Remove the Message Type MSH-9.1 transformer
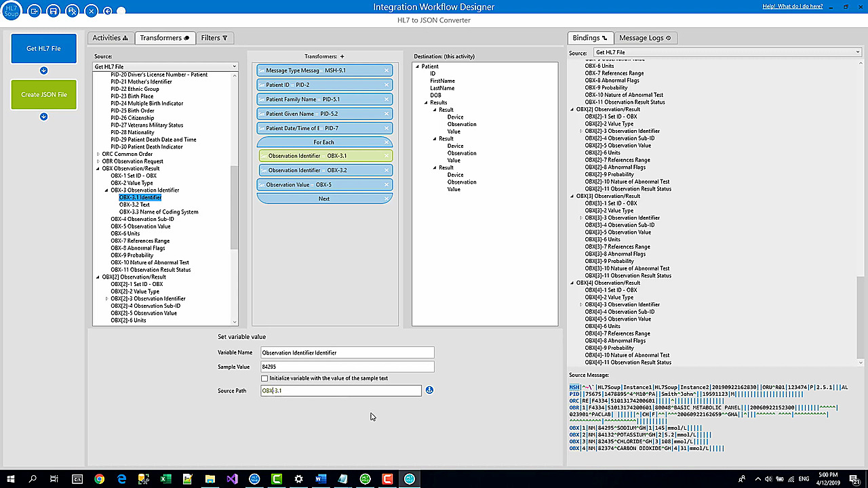Viewport: 868px width, 488px height. point(387,70)
